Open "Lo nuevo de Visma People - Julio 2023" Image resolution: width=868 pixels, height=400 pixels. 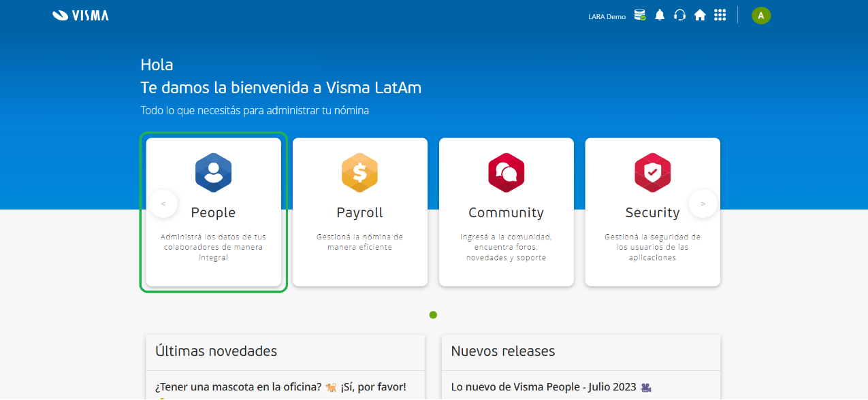(551, 387)
